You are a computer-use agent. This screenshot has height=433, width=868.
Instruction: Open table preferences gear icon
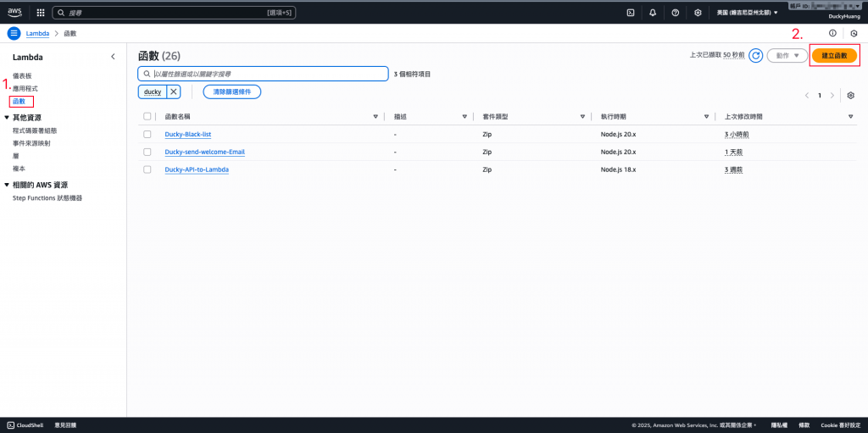coord(851,95)
